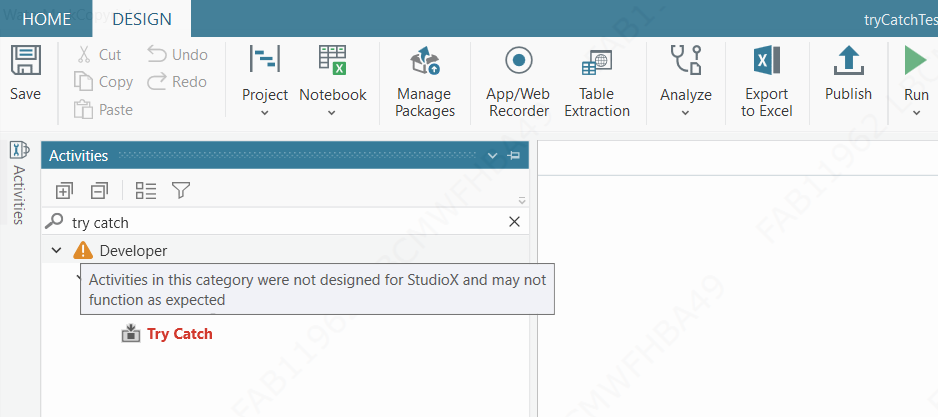Image resolution: width=938 pixels, height=417 pixels.
Task: Clear the try catch search text
Action: (514, 222)
